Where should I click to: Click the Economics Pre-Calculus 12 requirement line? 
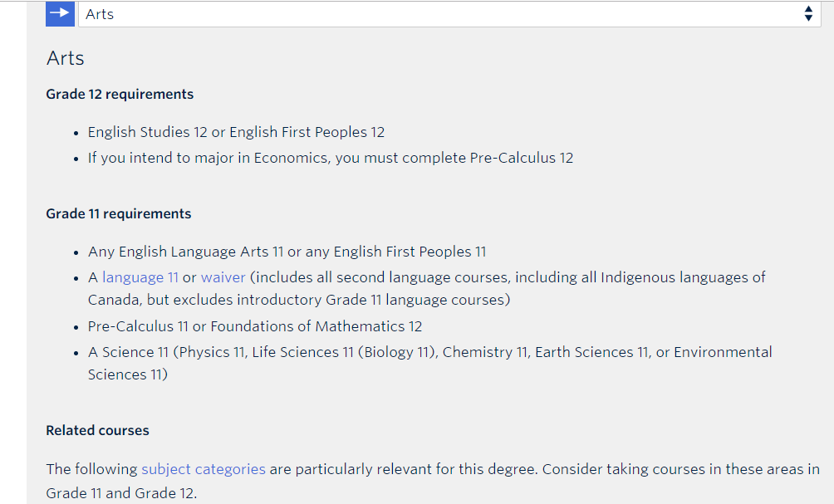(331, 158)
